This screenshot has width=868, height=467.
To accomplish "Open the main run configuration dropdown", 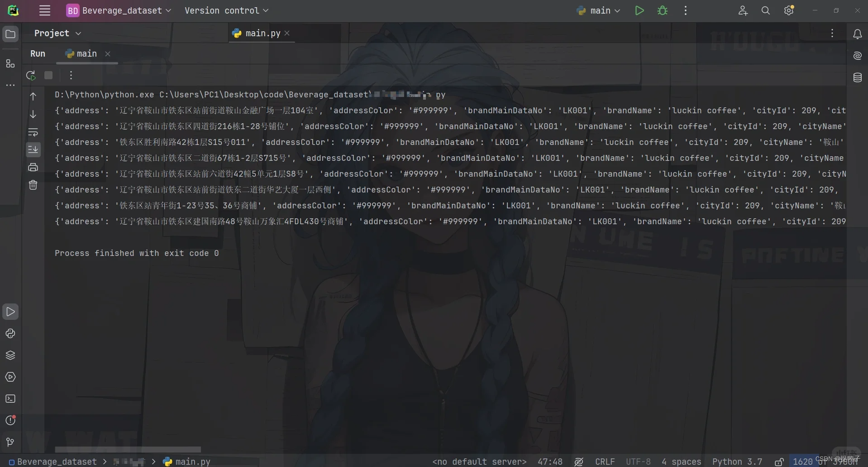I will coord(598,10).
